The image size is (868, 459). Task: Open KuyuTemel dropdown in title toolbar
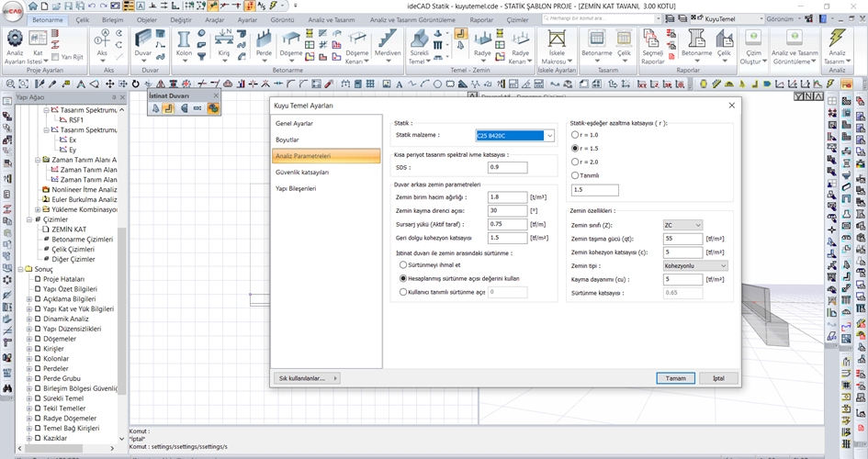(761, 18)
